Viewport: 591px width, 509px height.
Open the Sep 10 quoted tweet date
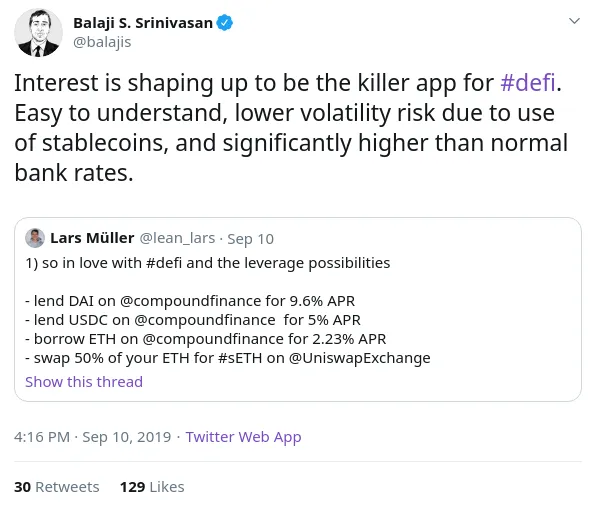click(x=250, y=239)
